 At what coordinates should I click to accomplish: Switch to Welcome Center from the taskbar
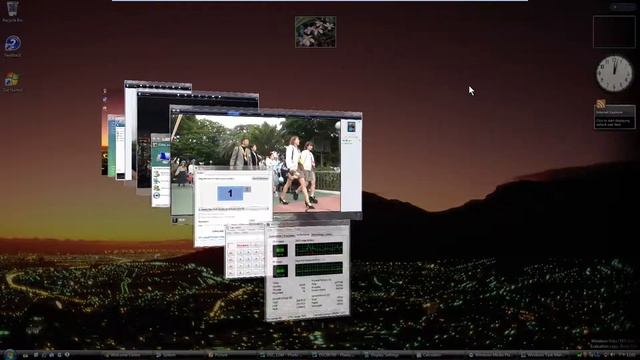(x=127, y=355)
